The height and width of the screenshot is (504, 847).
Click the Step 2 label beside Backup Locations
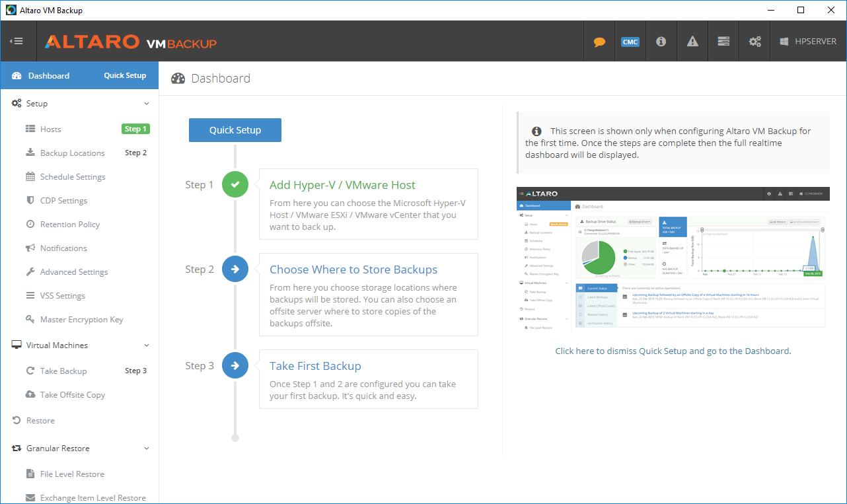coord(136,153)
